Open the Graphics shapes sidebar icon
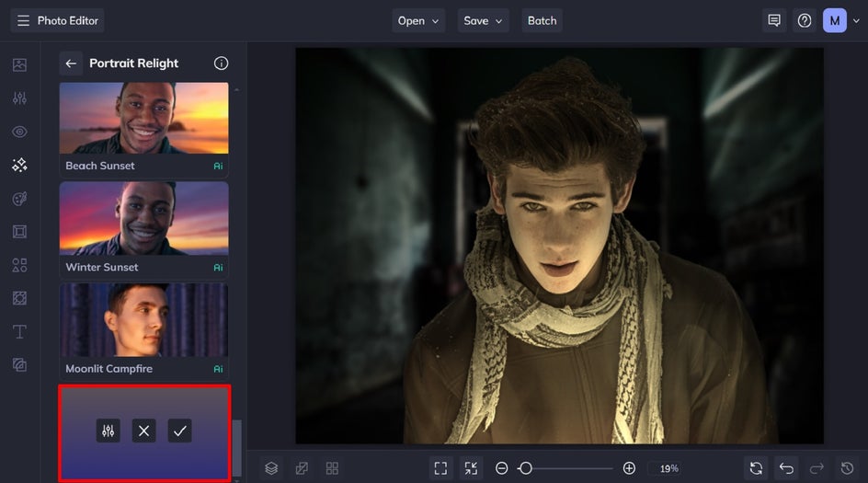868x483 pixels. pyautogui.click(x=19, y=265)
